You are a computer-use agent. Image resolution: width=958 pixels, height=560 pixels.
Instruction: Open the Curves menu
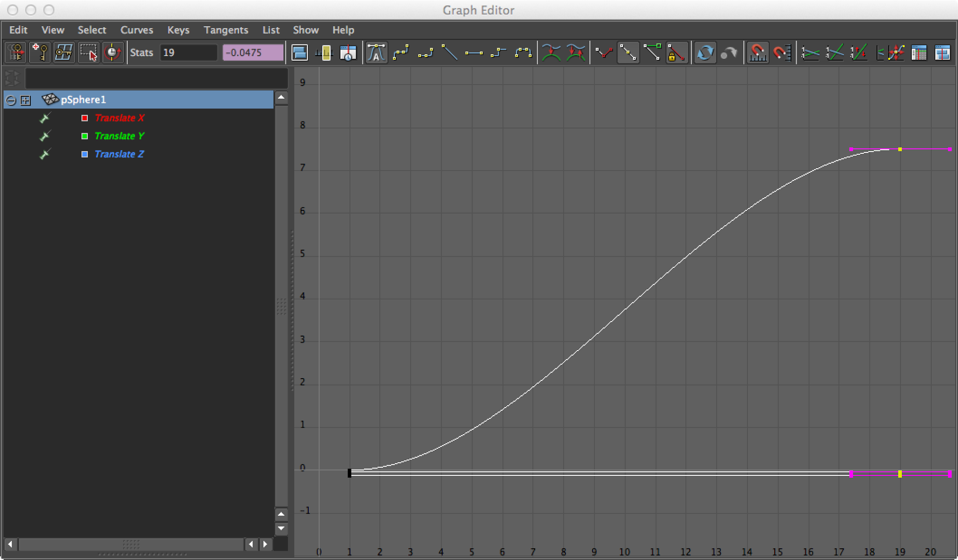(x=137, y=30)
